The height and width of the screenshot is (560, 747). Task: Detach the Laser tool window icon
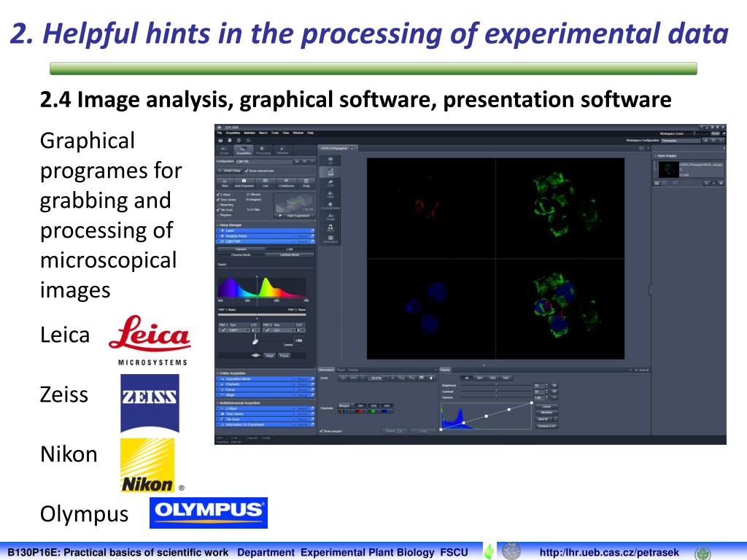(312, 230)
